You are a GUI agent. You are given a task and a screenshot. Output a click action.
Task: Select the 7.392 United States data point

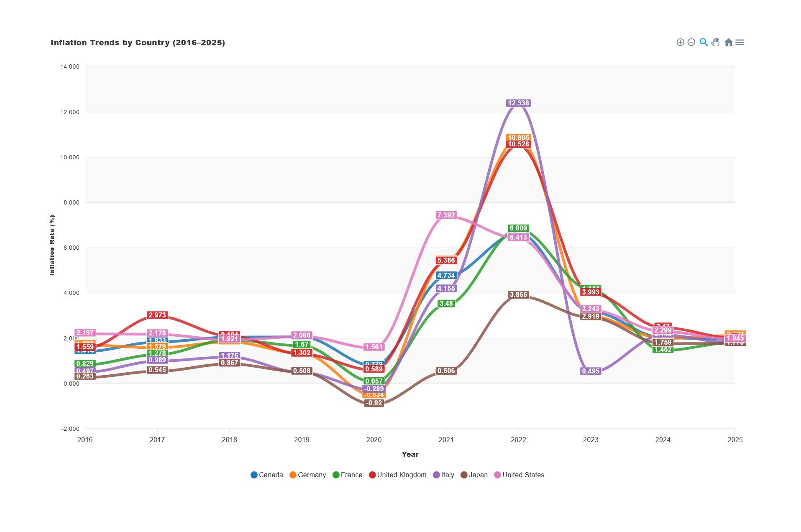click(446, 215)
